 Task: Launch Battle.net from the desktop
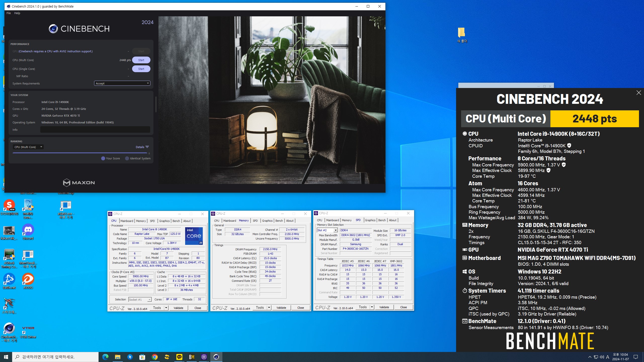tap(9, 281)
